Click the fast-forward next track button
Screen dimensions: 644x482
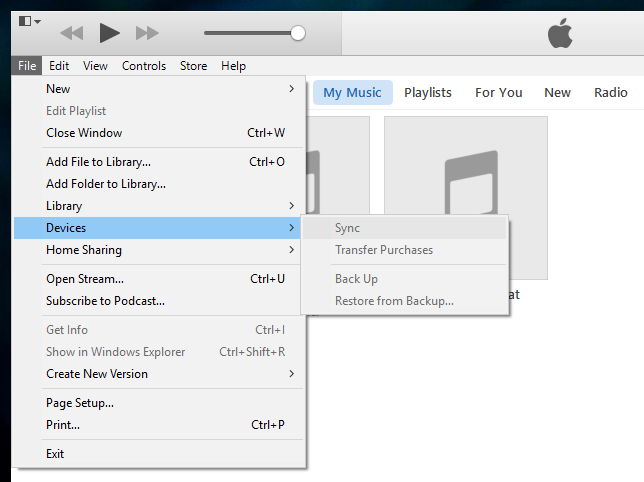pyautogui.click(x=147, y=33)
